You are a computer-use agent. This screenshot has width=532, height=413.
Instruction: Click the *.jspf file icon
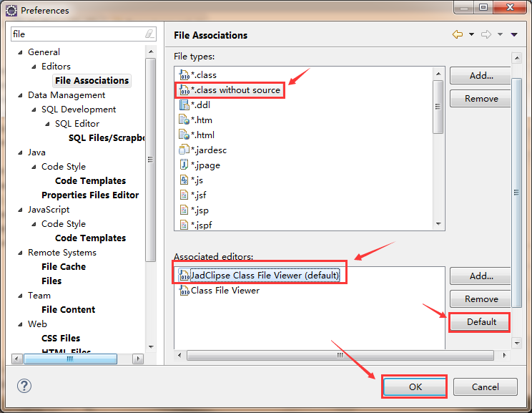184,225
